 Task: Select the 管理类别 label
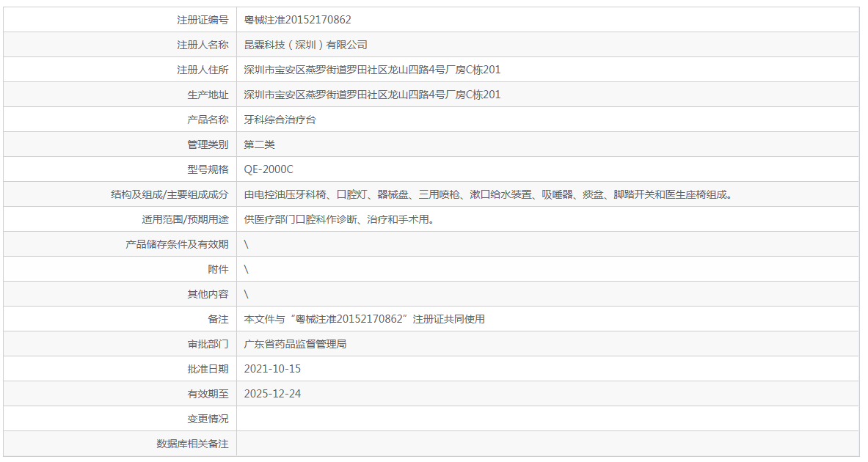click(208, 144)
